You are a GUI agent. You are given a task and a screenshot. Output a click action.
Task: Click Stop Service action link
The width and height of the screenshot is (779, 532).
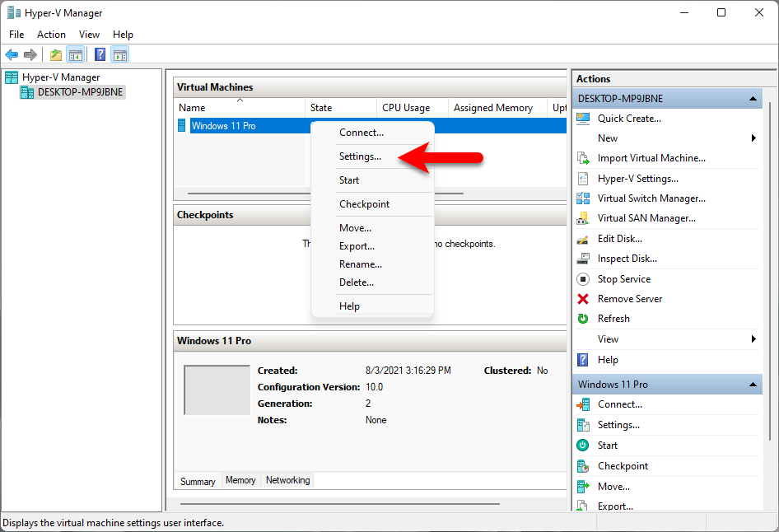[x=624, y=279]
